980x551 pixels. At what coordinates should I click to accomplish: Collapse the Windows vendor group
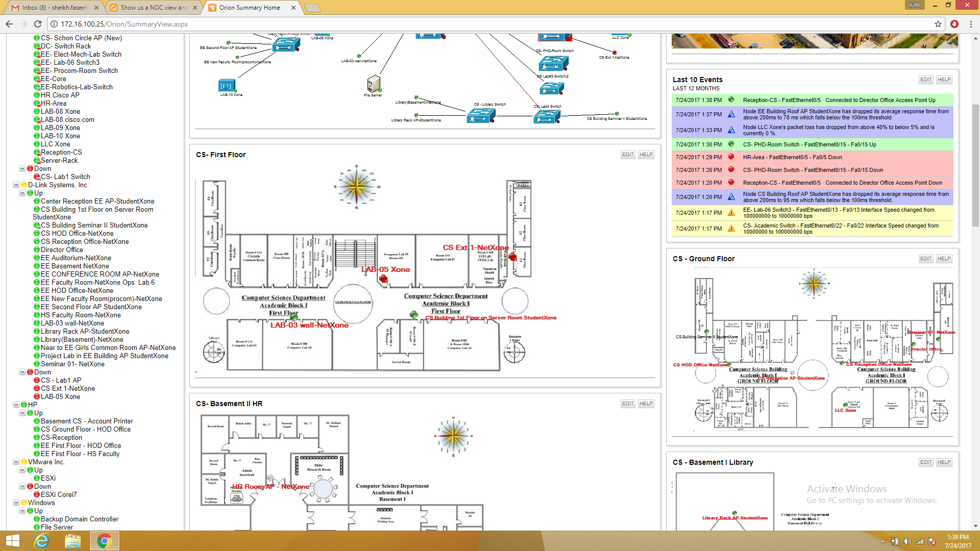[x=16, y=503]
